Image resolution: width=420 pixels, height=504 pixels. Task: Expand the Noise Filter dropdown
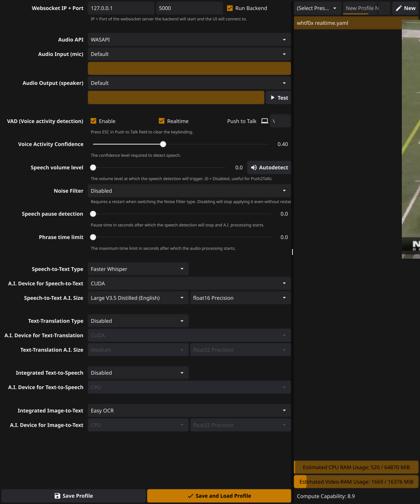[x=189, y=191]
